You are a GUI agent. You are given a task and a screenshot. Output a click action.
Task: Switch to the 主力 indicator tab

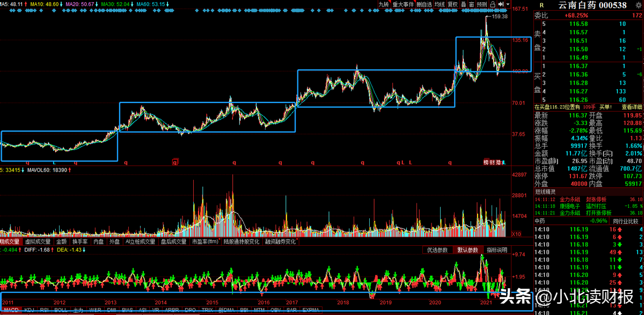78,310
